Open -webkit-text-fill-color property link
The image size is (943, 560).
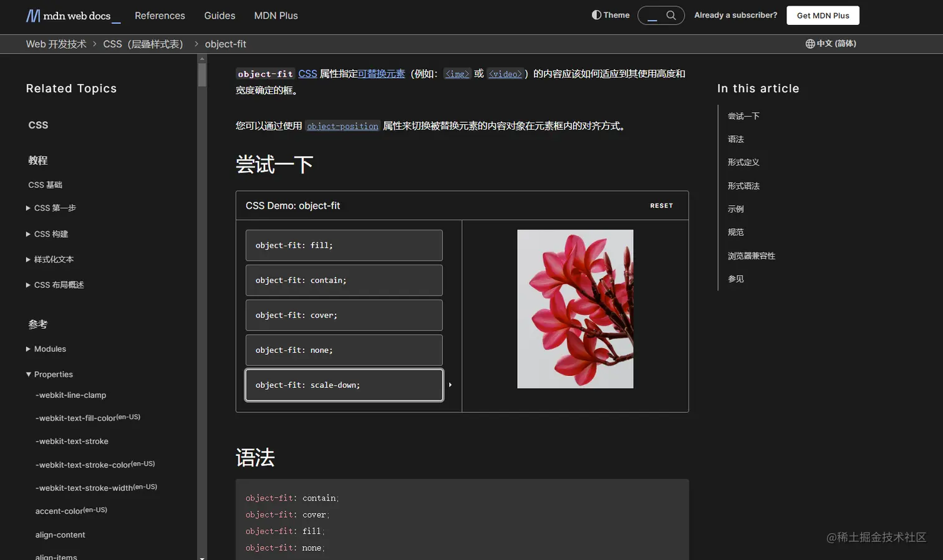point(88,418)
